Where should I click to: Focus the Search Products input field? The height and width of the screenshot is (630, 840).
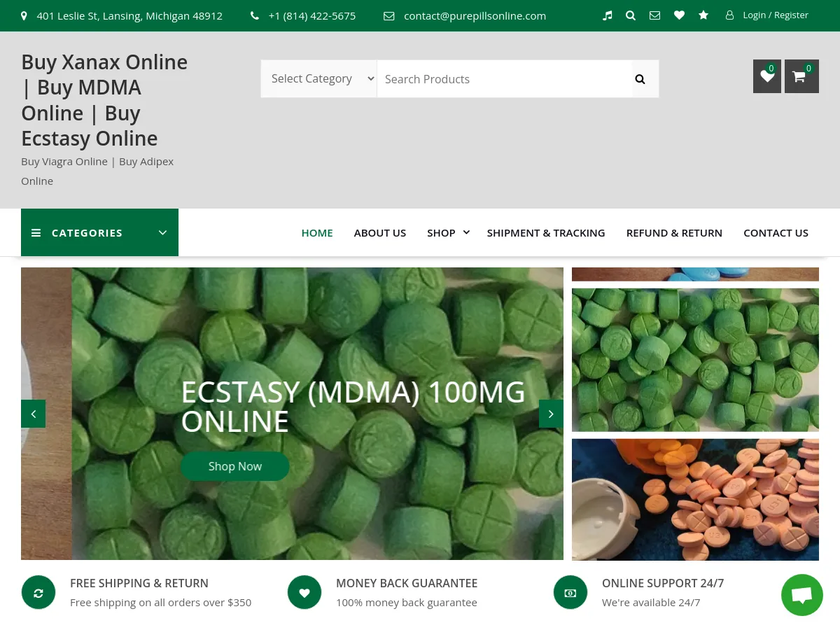pyautogui.click(x=504, y=79)
